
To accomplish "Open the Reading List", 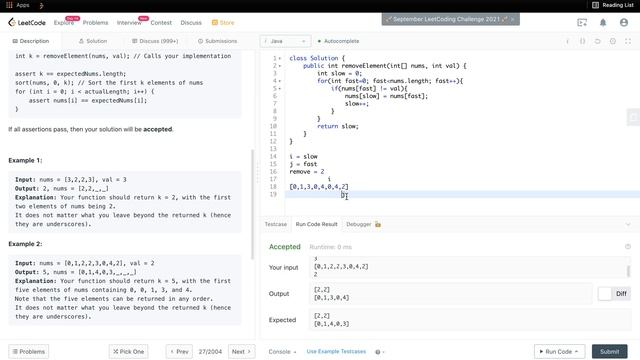I will 613,5.
